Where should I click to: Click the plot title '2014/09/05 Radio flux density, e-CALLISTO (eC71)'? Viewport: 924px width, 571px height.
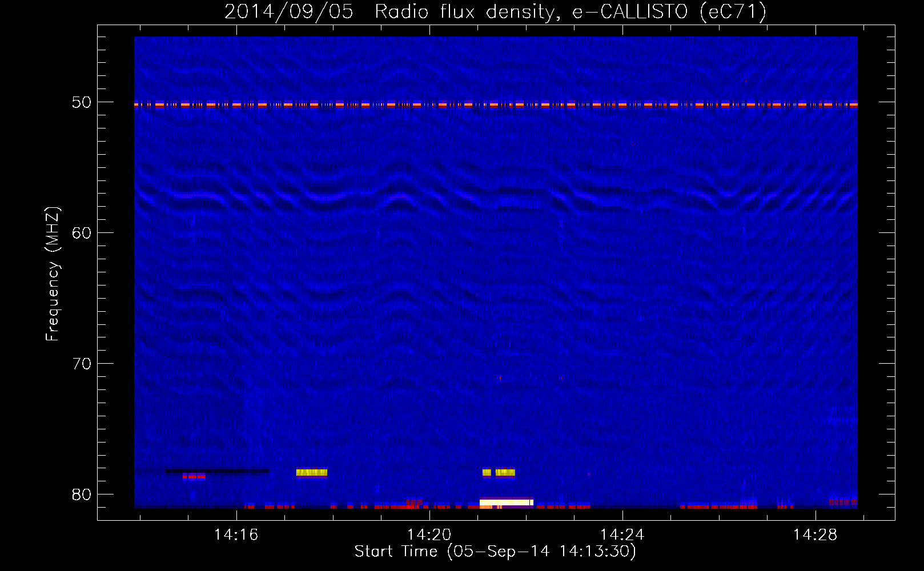495,11
